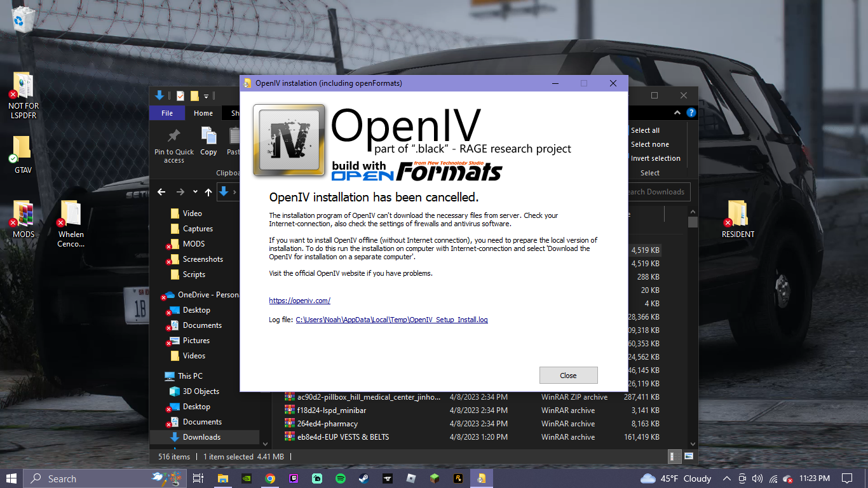Select Pictures under OneDrive in navigation pane
868x488 pixels.
point(196,341)
